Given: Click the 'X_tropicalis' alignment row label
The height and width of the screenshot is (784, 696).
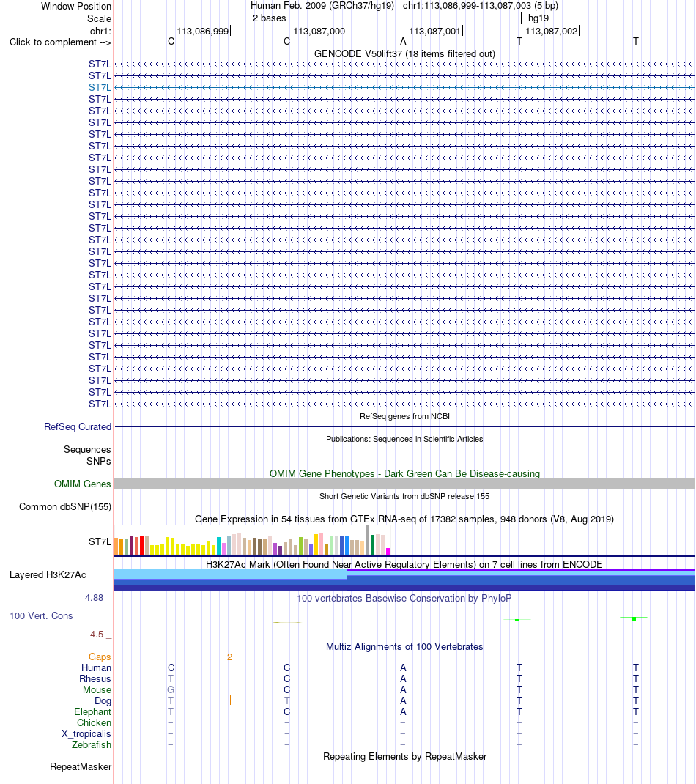Looking at the screenshot, I should 86,734.
